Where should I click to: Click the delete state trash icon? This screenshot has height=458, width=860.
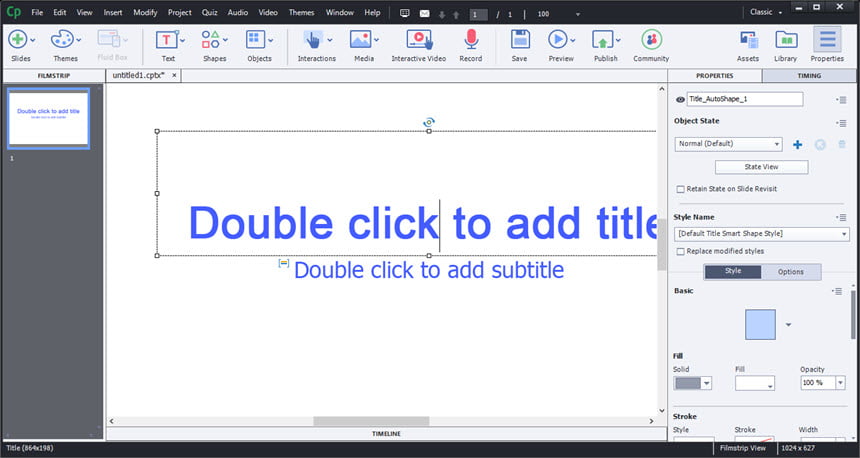(842, 144)
